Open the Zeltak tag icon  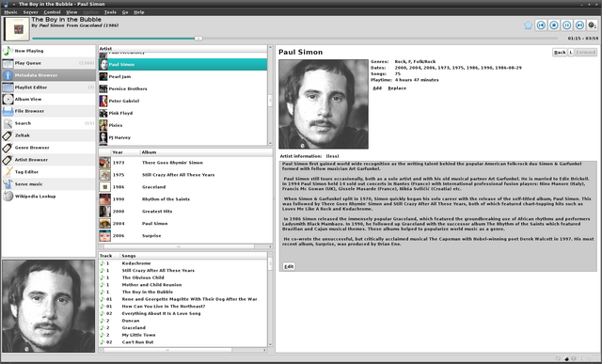[8, 135]
